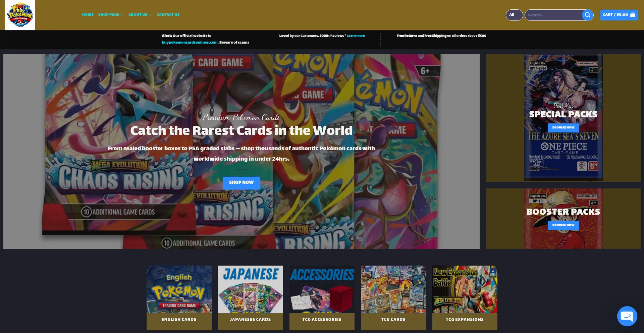644x333 pixels.
Task: Click the SPECIAL PACKS banner heading
Action: tap(563, 114)
